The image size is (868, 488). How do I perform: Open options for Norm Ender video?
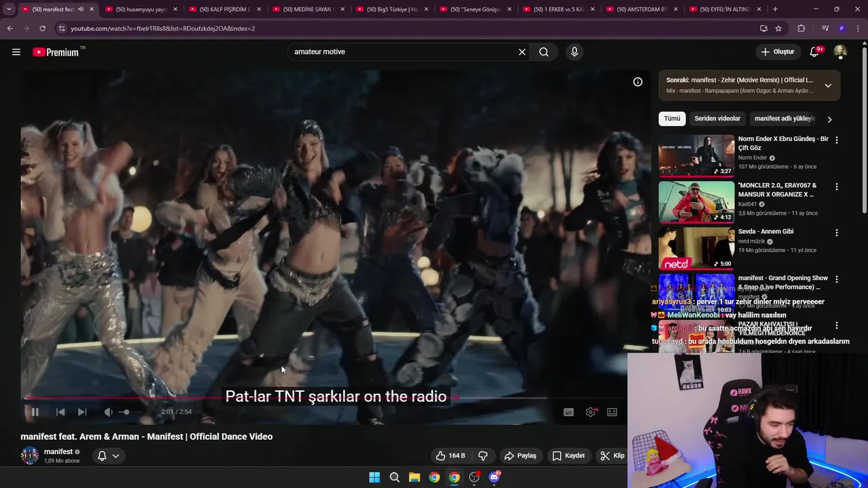click(836, 140)
